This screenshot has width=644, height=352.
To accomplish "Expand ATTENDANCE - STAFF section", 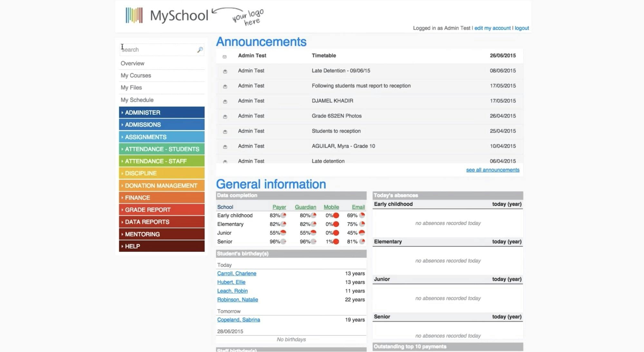I will [x=162, y=161].
